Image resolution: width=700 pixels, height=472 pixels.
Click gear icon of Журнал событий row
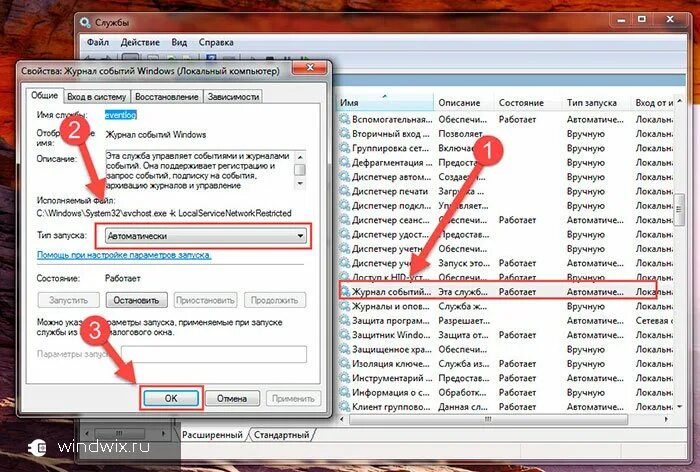[x=345, y=292]
